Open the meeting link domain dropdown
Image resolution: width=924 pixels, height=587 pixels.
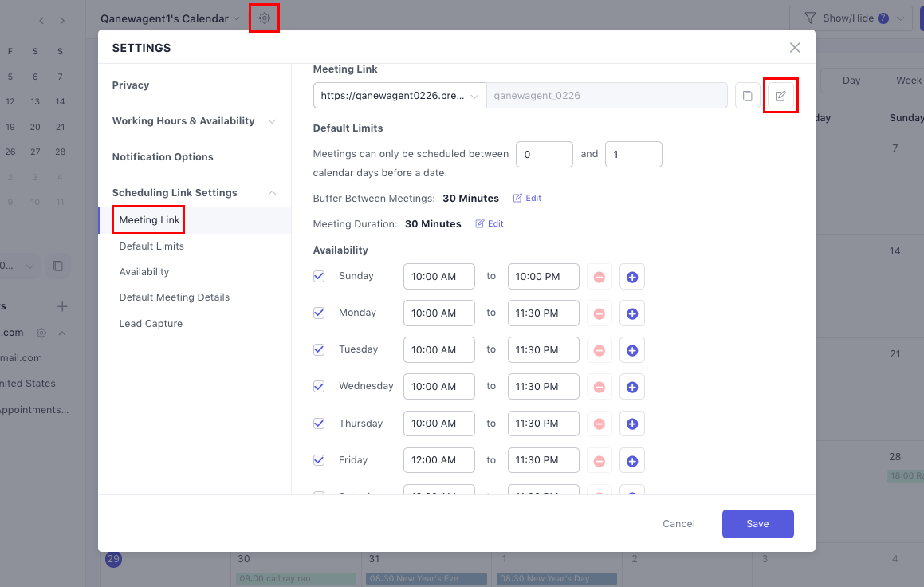tap(400, 96)
